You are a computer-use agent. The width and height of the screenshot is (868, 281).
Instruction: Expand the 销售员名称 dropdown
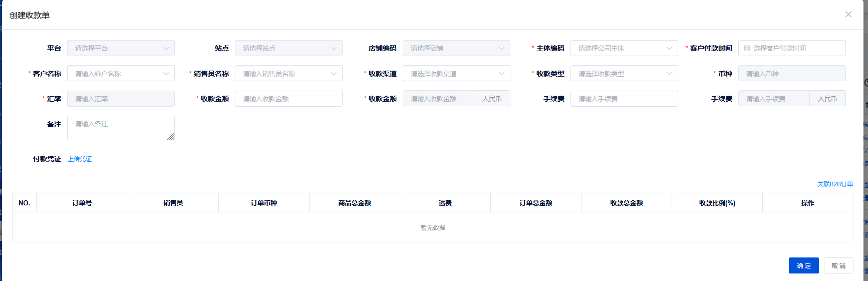pos(288,74)
